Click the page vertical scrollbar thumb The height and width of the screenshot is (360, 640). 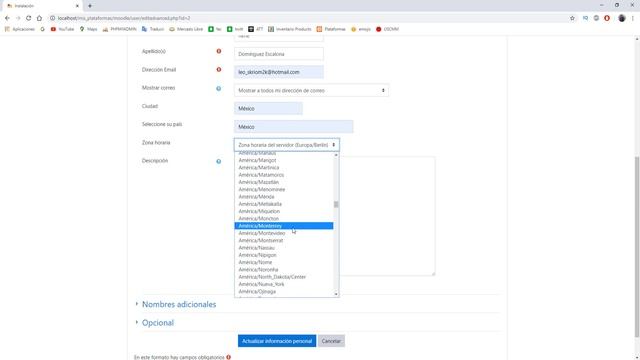(x=637, y=247)
